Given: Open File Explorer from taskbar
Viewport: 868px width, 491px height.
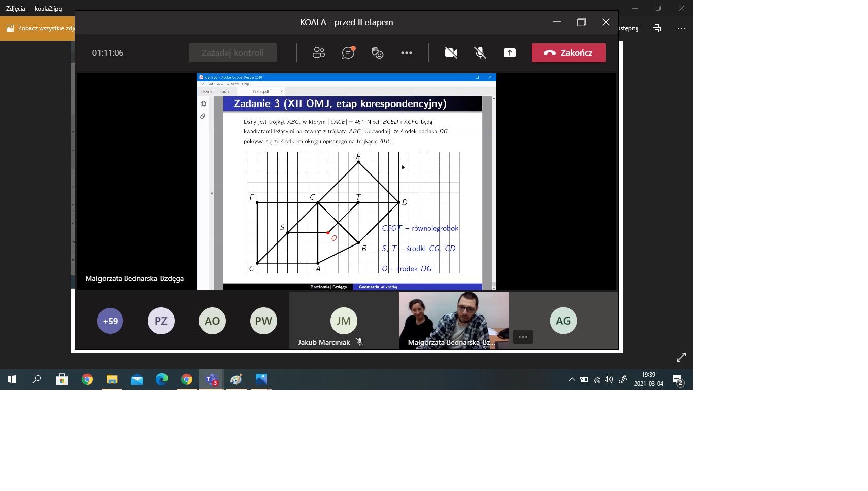Looking at the screenshot, I should pos(112,379).
